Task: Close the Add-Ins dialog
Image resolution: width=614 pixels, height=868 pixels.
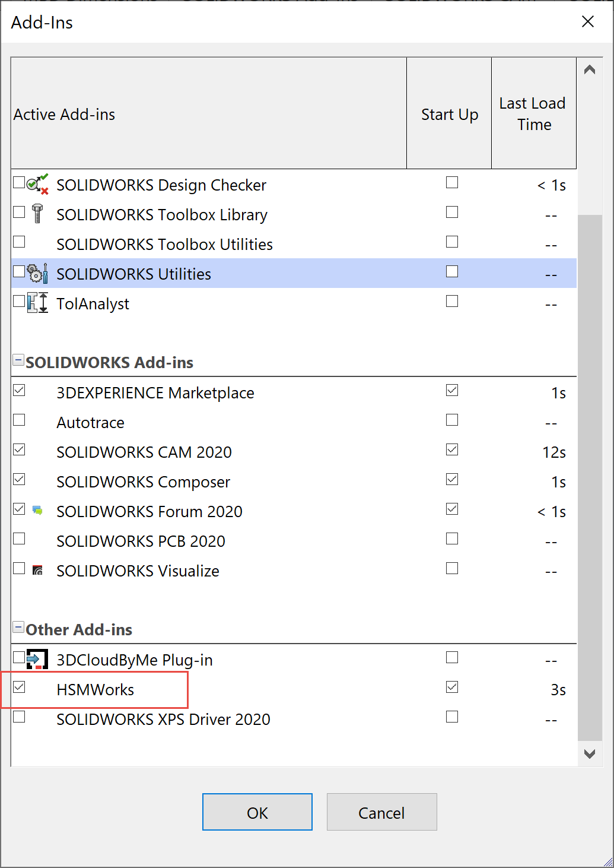Action: click(x=588, y=22)
